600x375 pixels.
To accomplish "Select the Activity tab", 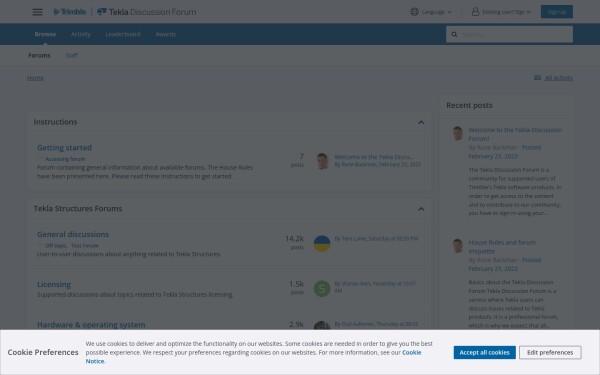I will 81,34.
